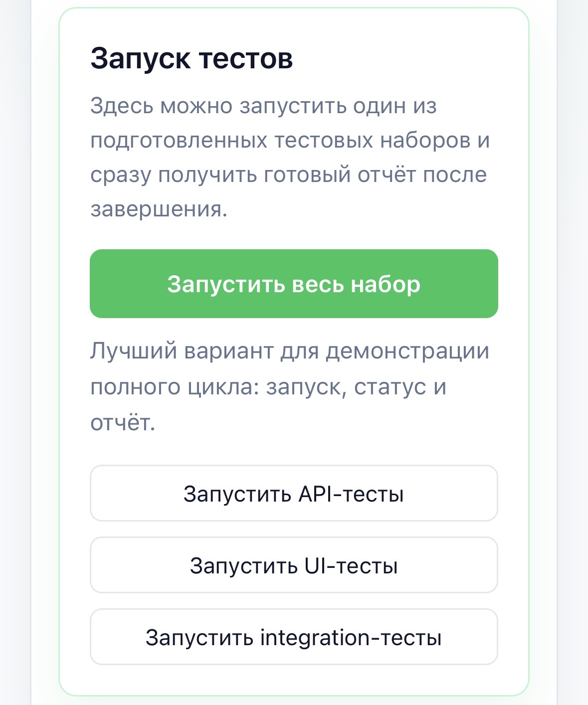Click the word "завершения." in the description
The height and width of the screenshot is (705, 588).
coord(159,209)
